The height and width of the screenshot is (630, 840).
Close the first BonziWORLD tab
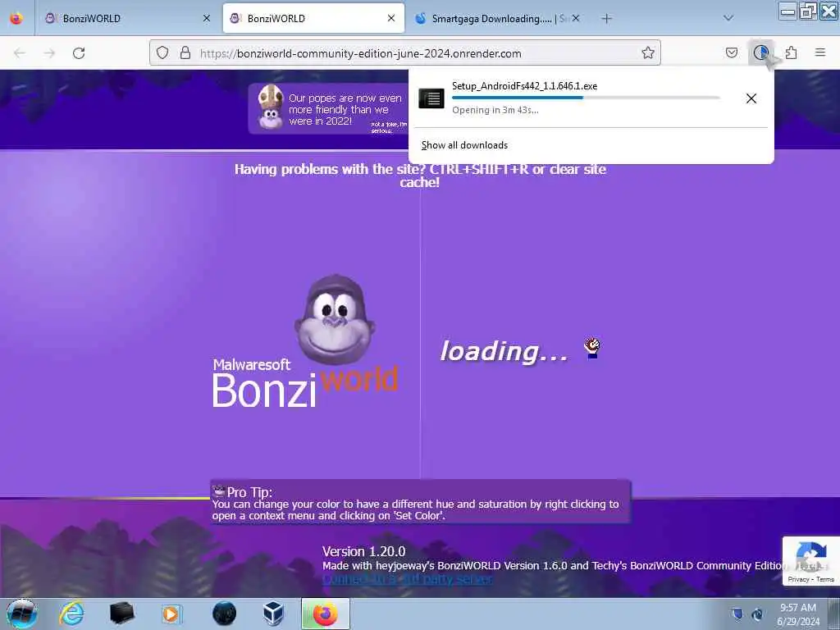[207, 18]
